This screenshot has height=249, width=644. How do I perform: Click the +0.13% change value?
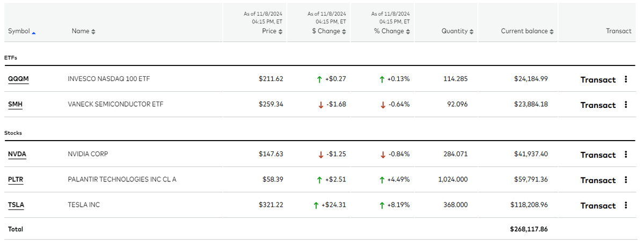point(398,79)
